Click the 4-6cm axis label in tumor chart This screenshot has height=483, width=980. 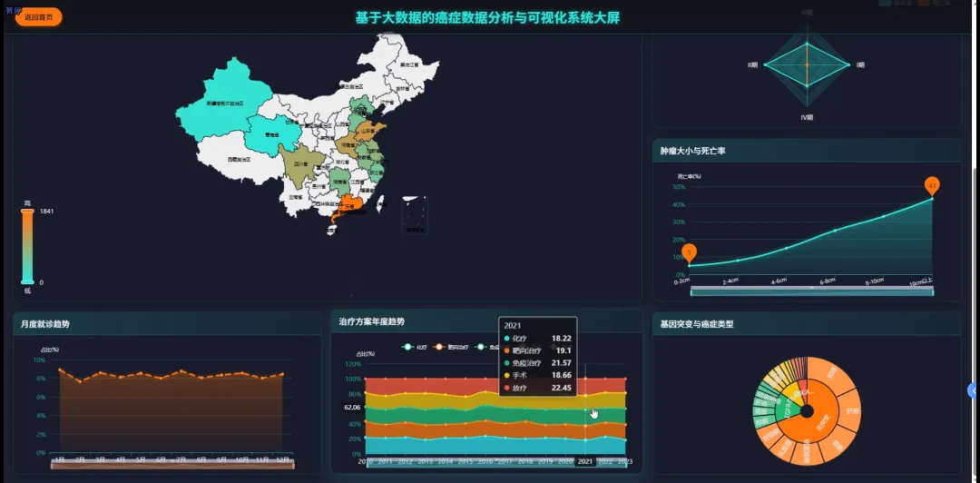click(x=779, y=281)
